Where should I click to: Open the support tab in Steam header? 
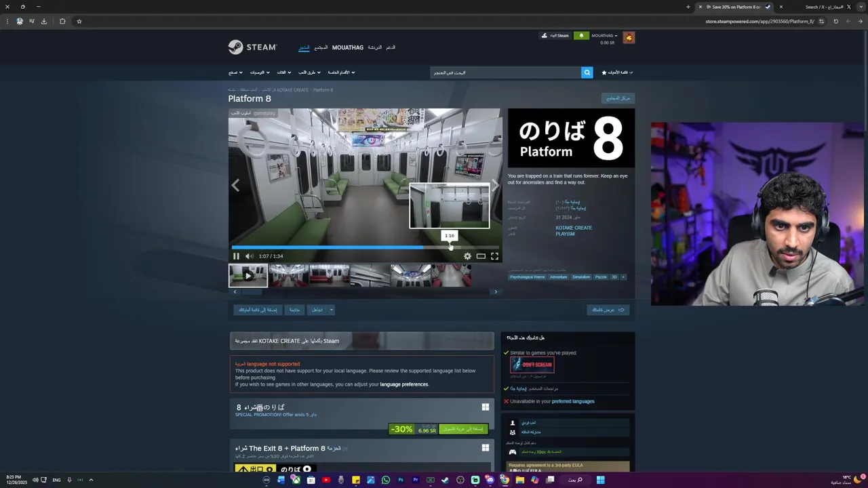pyautogui.click(x=391, y=47)
